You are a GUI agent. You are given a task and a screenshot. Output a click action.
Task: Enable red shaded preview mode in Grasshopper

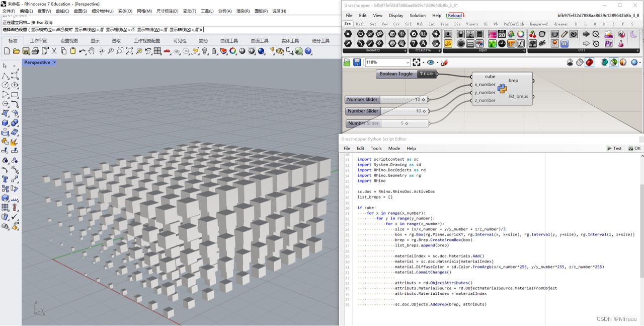(589, 62)
